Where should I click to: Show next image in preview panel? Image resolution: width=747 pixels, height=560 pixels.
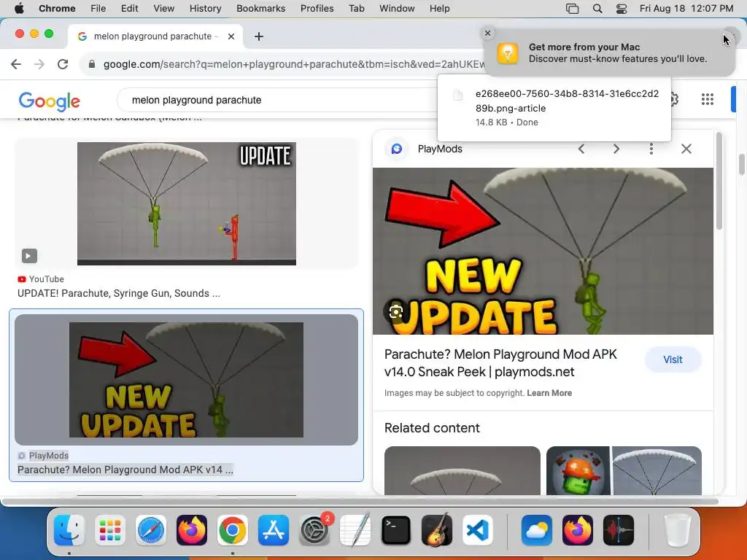point(616,149)
